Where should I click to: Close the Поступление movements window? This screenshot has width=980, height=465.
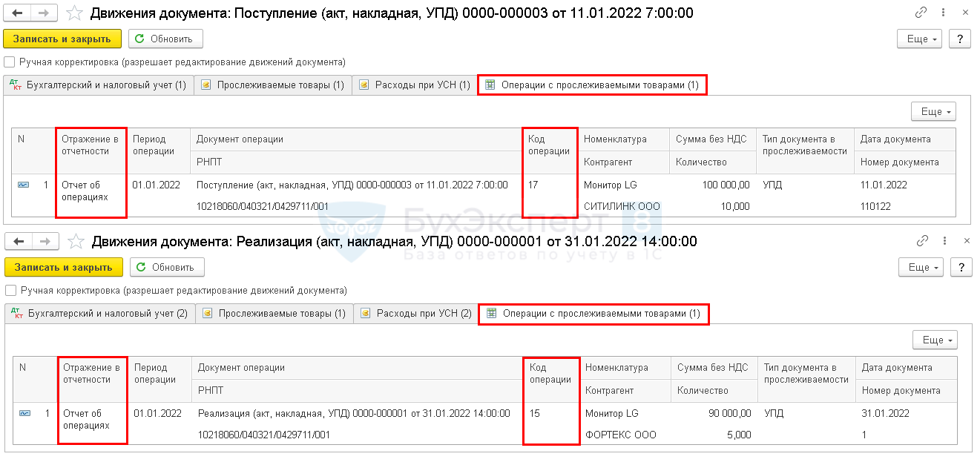(966, 13)
